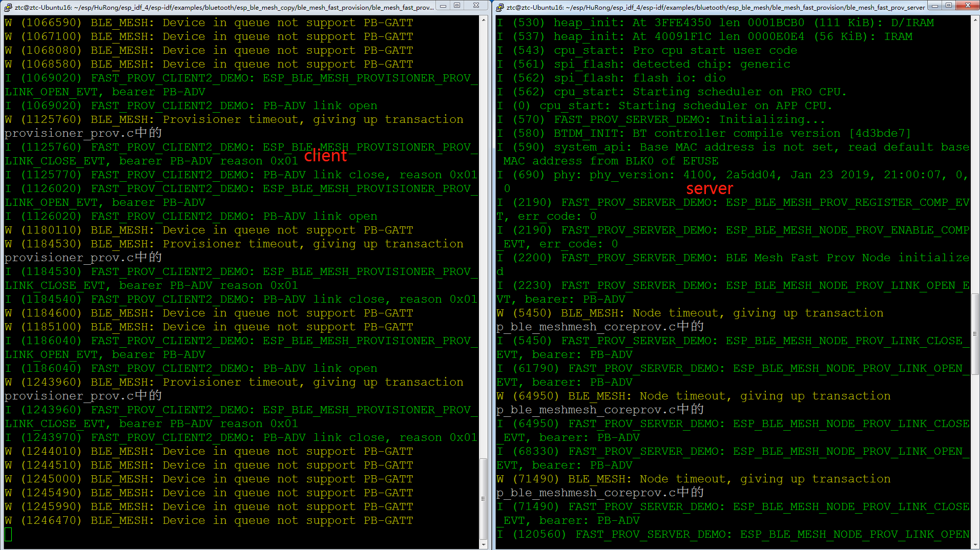Screen dimensions: 980x550
Task: Click the client window title bar text
Action: 224,7
